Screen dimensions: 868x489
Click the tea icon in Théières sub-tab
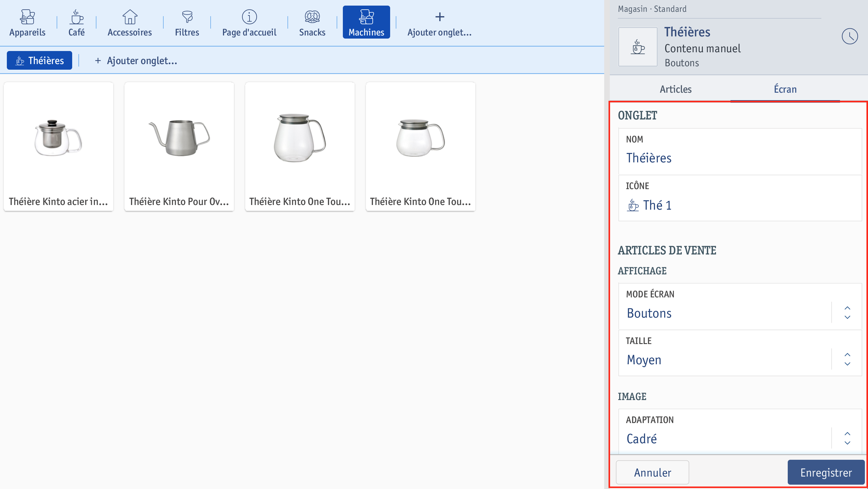click(x=20, y=61)
